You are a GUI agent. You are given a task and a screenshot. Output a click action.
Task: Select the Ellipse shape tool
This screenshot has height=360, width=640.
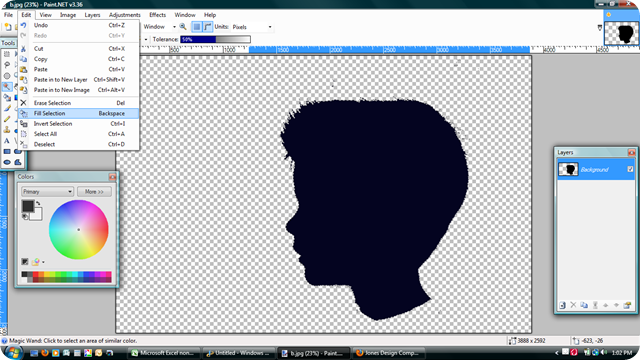tap(7, 162)
